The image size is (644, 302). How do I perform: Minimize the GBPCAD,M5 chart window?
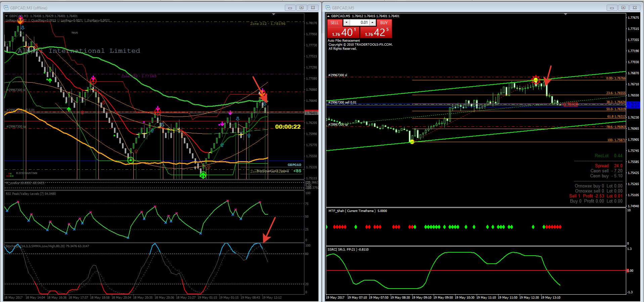pyautogui.click(x=612, y=8)
